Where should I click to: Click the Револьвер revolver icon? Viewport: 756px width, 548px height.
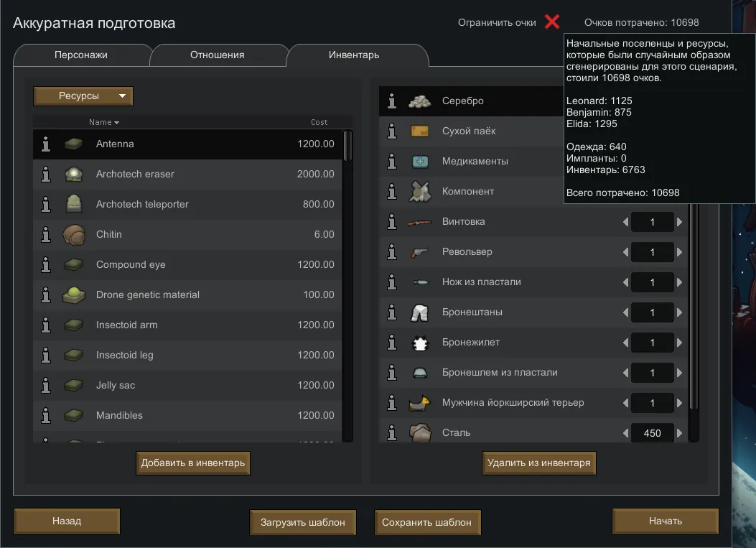420,252
